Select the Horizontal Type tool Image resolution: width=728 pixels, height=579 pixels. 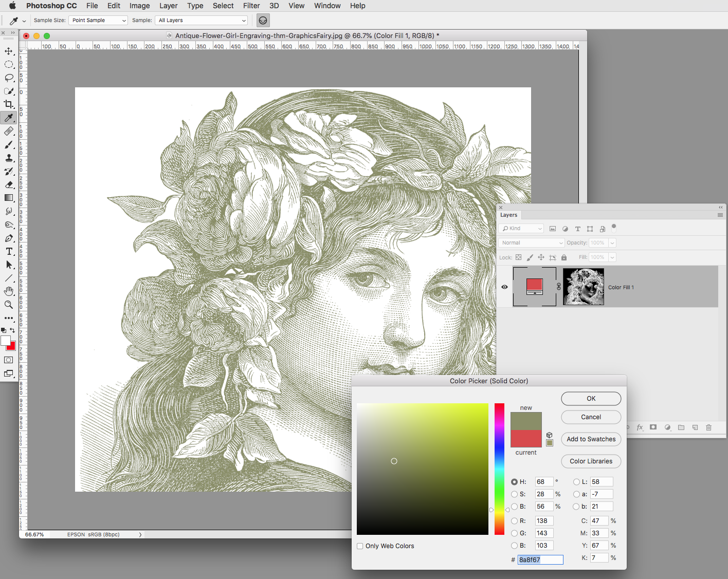tap(9, 252)
